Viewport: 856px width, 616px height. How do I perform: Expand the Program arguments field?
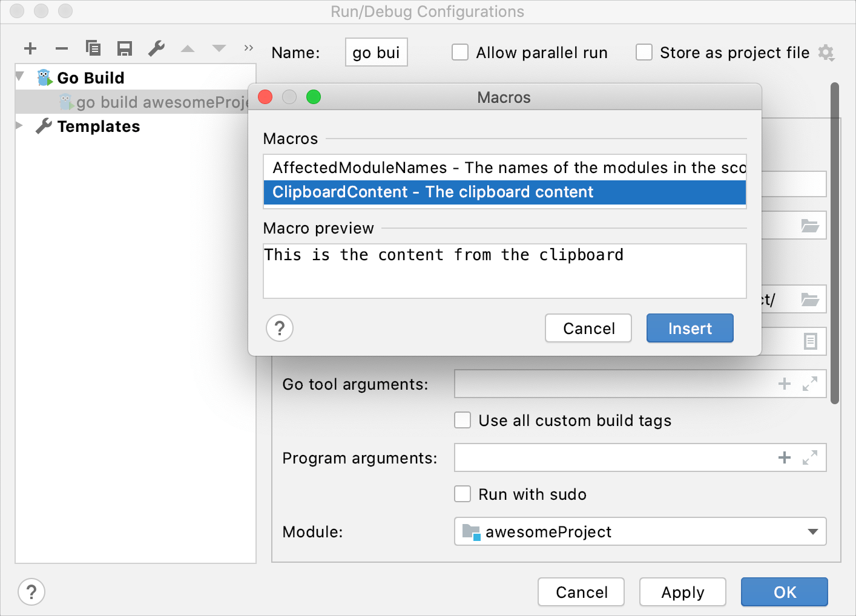click(810, 457)
